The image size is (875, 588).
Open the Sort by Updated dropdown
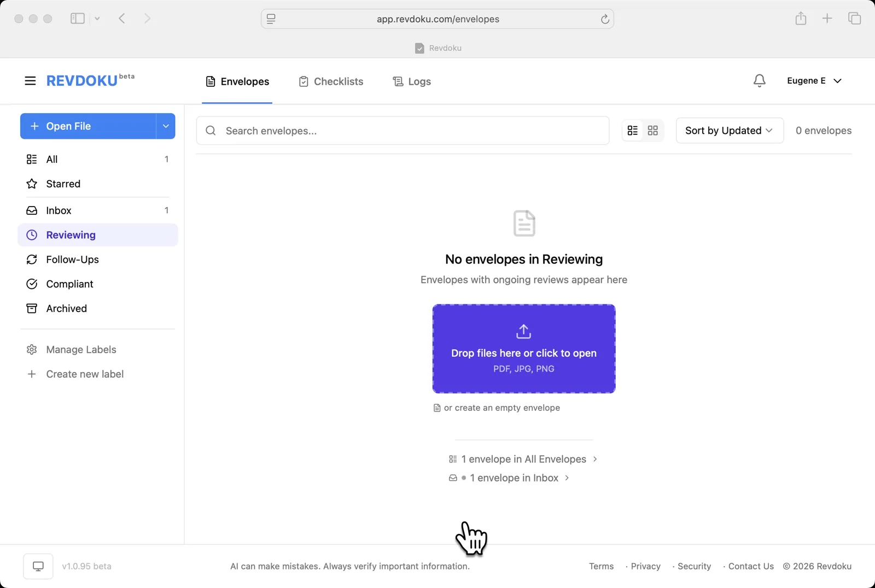pos(730,130)
